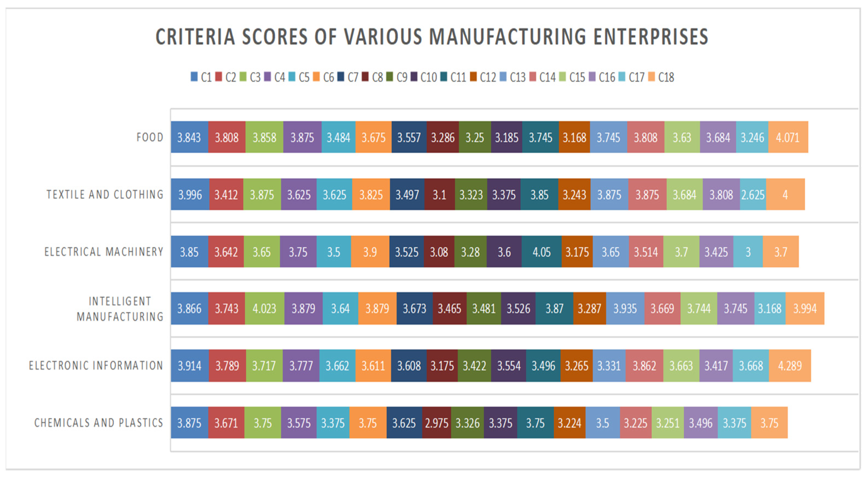Click the 4.05 segment in Electrical Machinery
The width and height of the screenshot is (868, 478).
click(x=542, y=252)
